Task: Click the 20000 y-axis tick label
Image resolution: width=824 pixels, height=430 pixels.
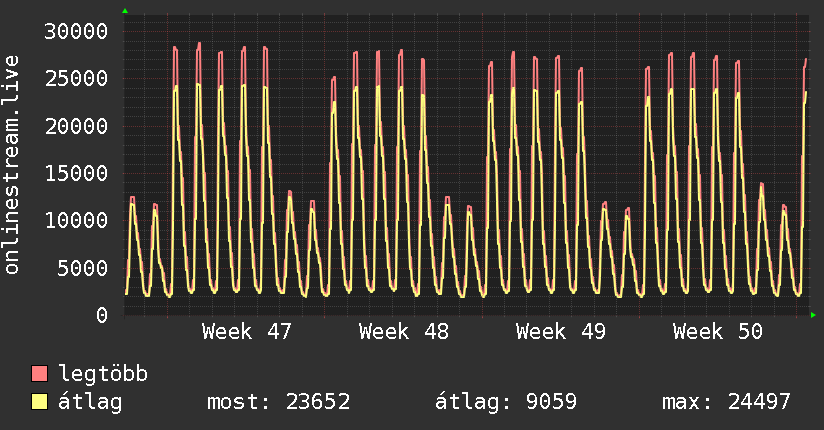Action: 76,126
